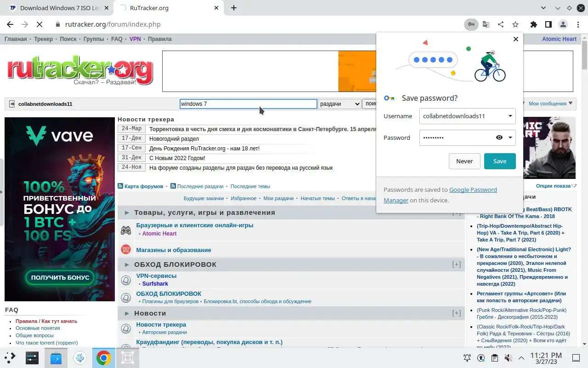Click the site lock icon in address bar

[x=58, y=24]
